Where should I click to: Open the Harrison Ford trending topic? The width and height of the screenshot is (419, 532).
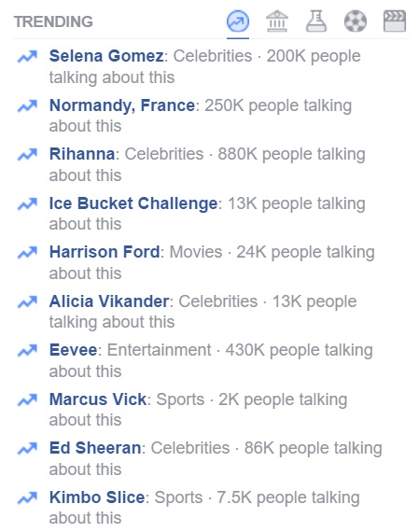click(105, 252)
